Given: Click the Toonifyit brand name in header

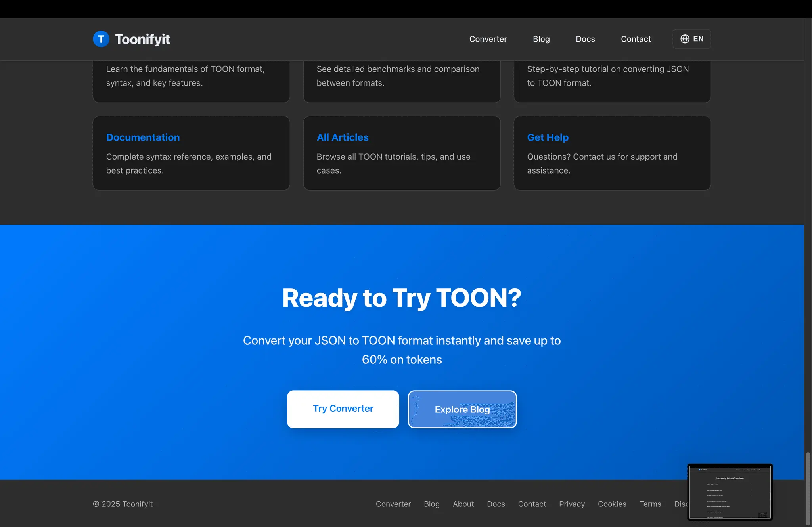Looking at the screenshot, I should tap(142, 39).
